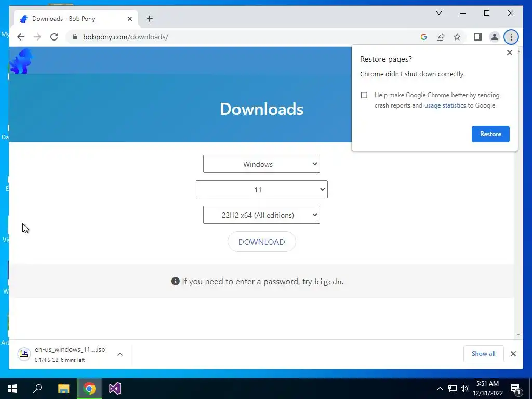Enable sending crash reports checkbox
Image resolution: width=532 pixels, height=399 pixels.
coord(364,95)
